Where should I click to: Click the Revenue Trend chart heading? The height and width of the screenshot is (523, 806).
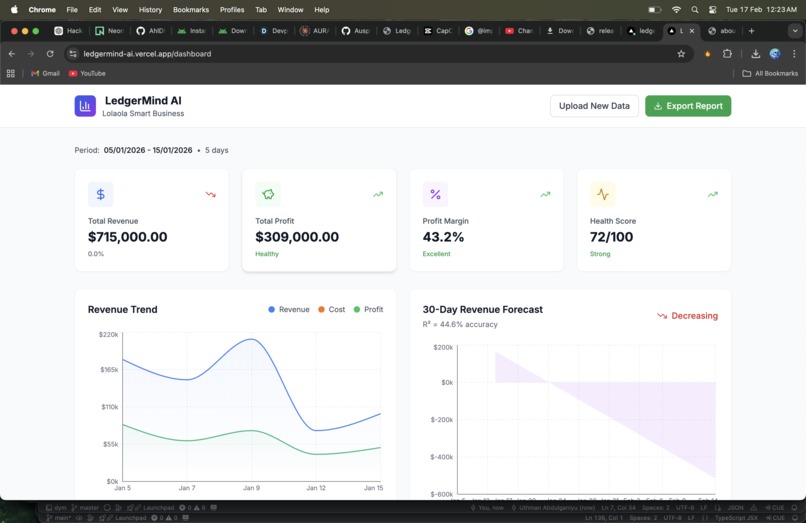[123, 310]
